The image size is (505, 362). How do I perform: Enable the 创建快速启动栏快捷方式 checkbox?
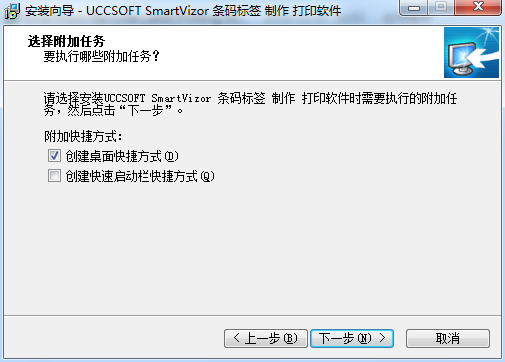point(54,175)
